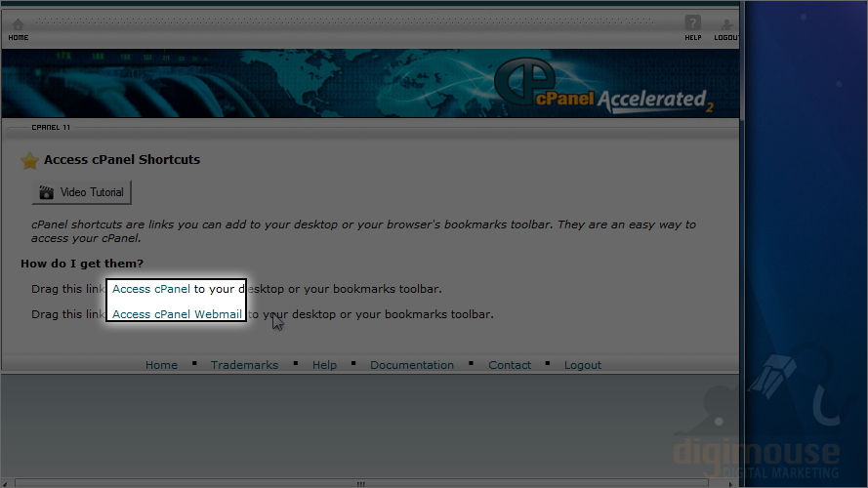This screenshot has width=868, height=488.
Task: Open Help via the question mark icon
Action: (x=692, y=23)
